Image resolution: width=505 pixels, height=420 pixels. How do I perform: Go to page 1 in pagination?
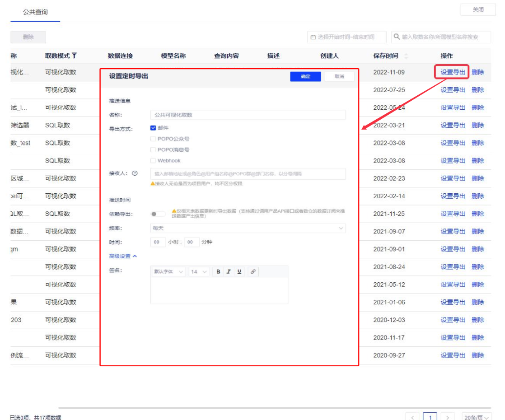[x=430, y=417]
